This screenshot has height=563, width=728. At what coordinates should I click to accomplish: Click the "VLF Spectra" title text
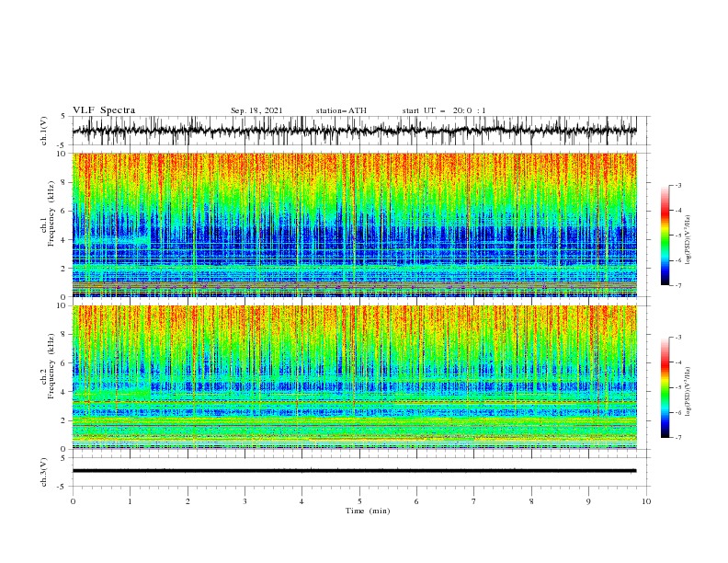(x=104, y=110)
